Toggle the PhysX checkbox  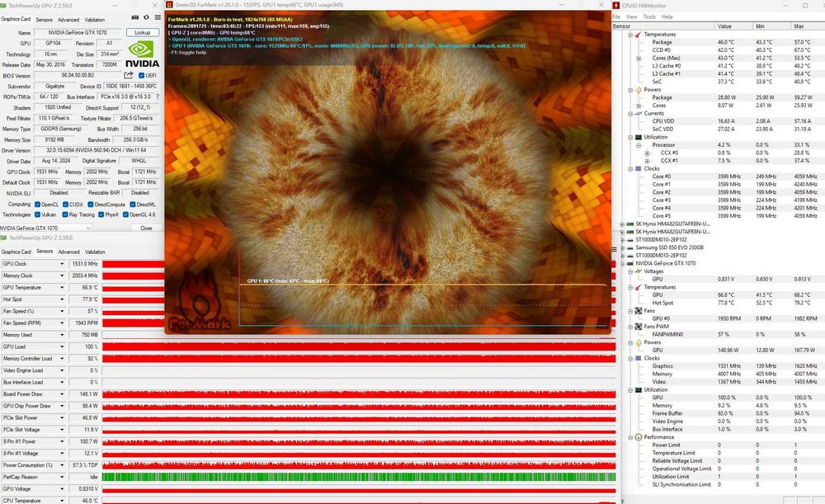tap(101, 214)
